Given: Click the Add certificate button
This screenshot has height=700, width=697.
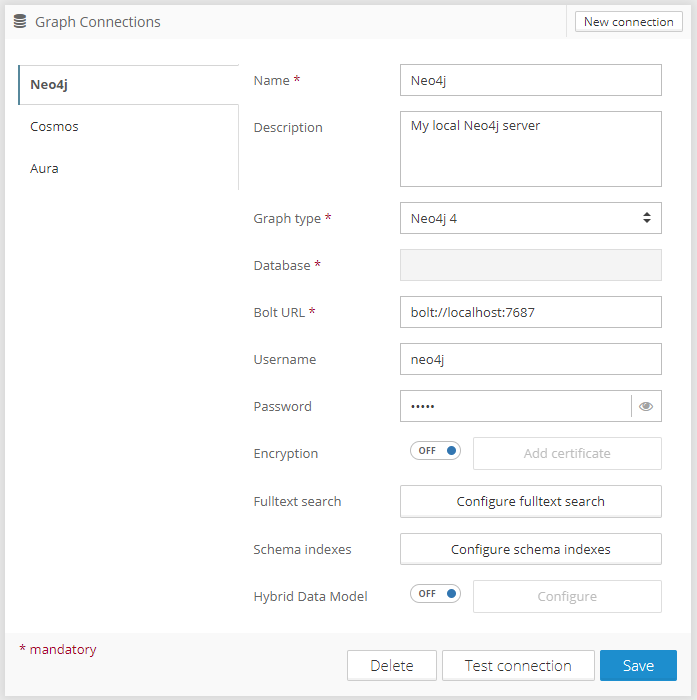Looking at the screenshot, I should [566, 453].
